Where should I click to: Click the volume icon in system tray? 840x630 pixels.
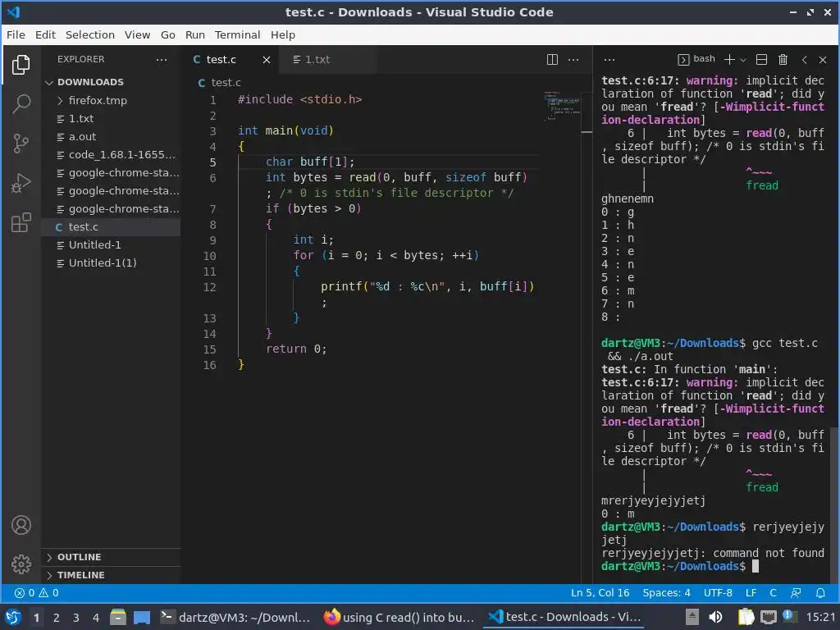click(x=715, y=617)
